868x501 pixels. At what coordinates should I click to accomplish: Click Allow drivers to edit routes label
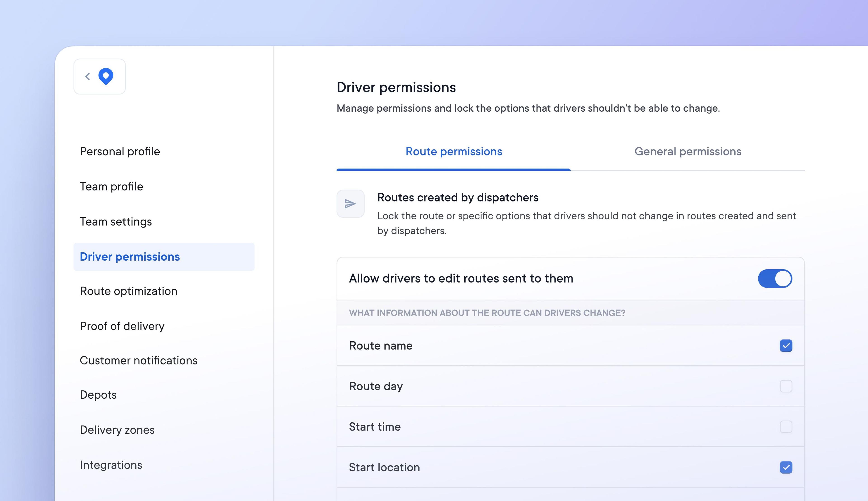click(461, 278)
